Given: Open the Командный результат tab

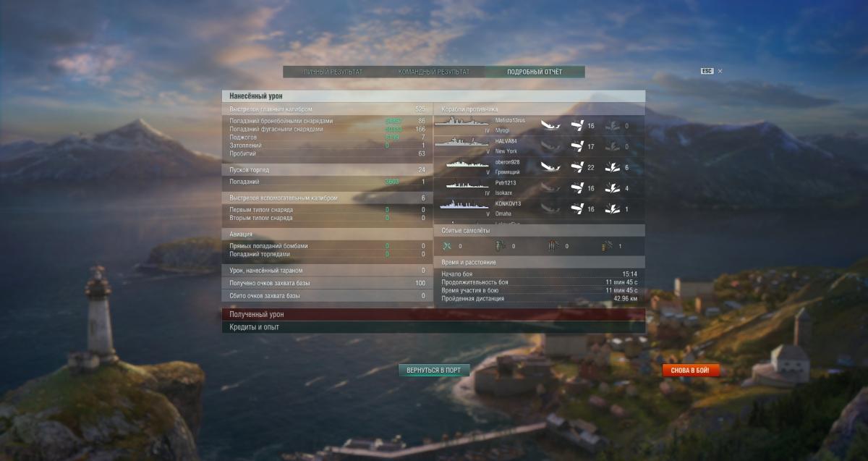Looking at the screenshot, I should (x=434, y=72).
